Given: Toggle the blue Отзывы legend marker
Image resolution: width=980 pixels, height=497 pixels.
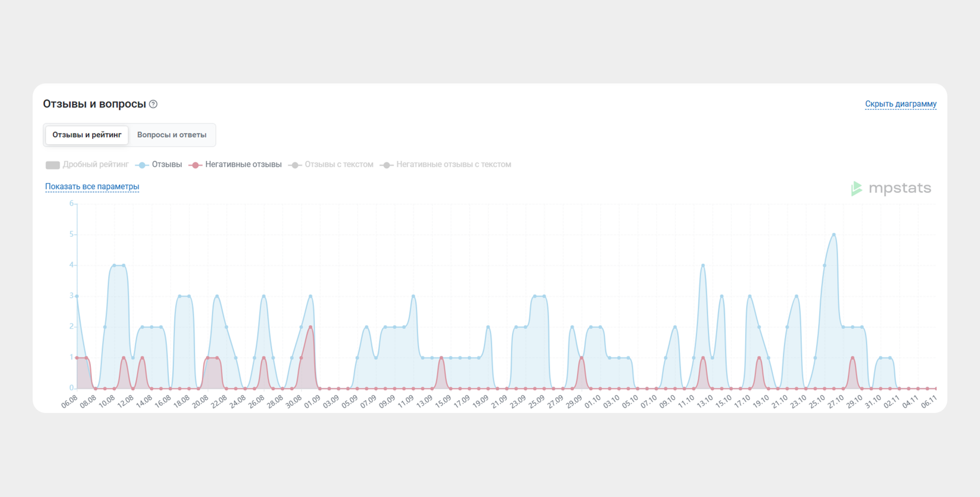Looking at the screenshot, I should coord(142,165).
